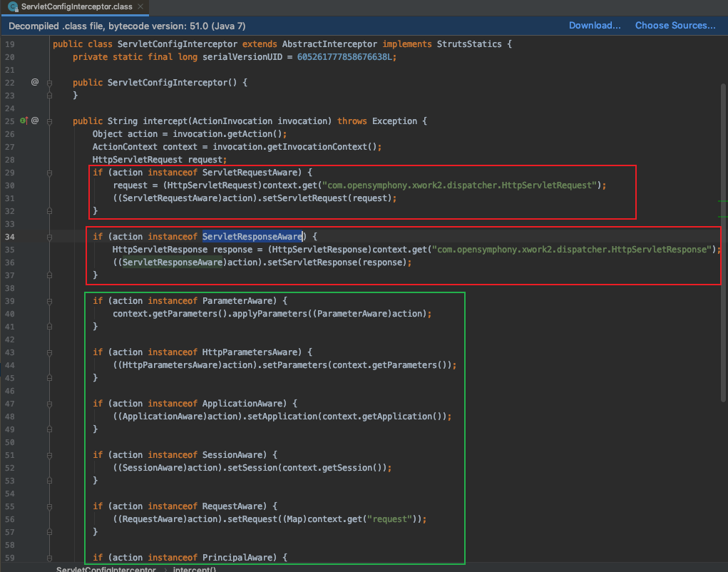
Task: Click line number 34 in the gutter
Action: (x=10, y=237)
